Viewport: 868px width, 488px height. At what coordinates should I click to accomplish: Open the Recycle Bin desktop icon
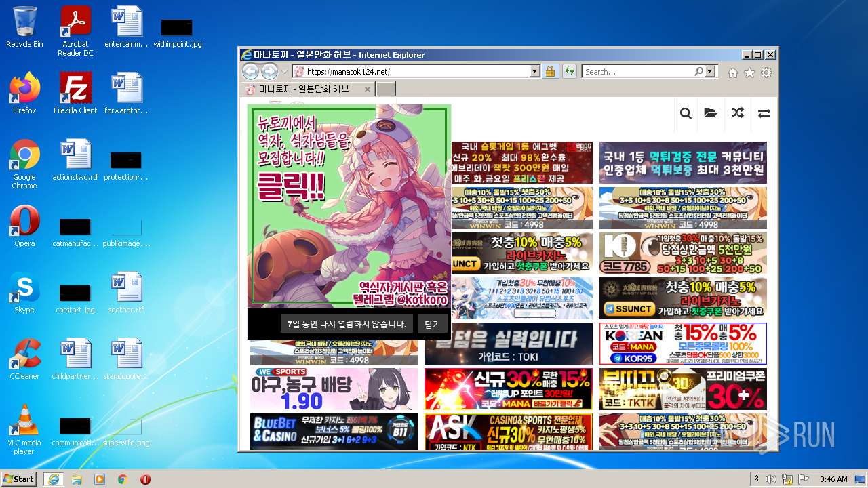(x=24, y=27)
